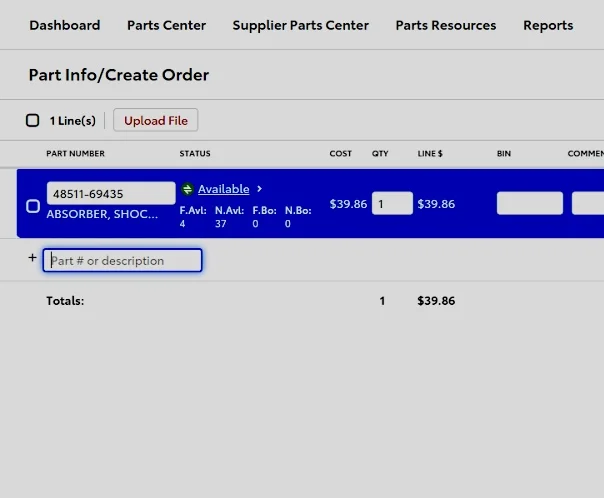Click the Comment input field
This screenshot has height=498, width=604.
(588, 204)
